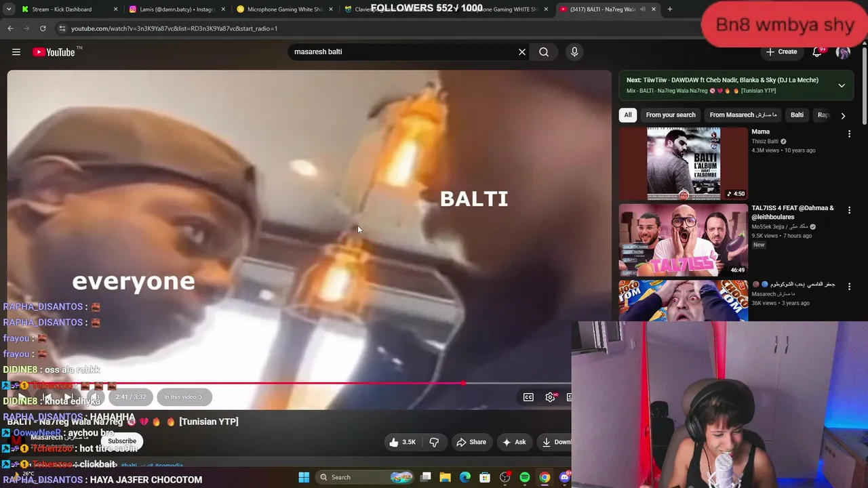Go back with the browser back arrow
The image size is (868, 488).
pyautogui.click(x=10, y=28)
